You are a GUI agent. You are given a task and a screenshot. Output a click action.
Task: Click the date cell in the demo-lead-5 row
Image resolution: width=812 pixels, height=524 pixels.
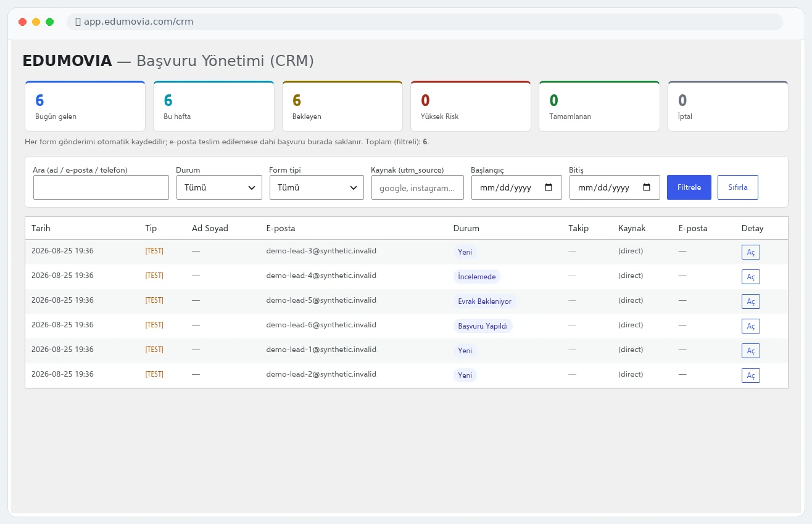pos(62,300)
